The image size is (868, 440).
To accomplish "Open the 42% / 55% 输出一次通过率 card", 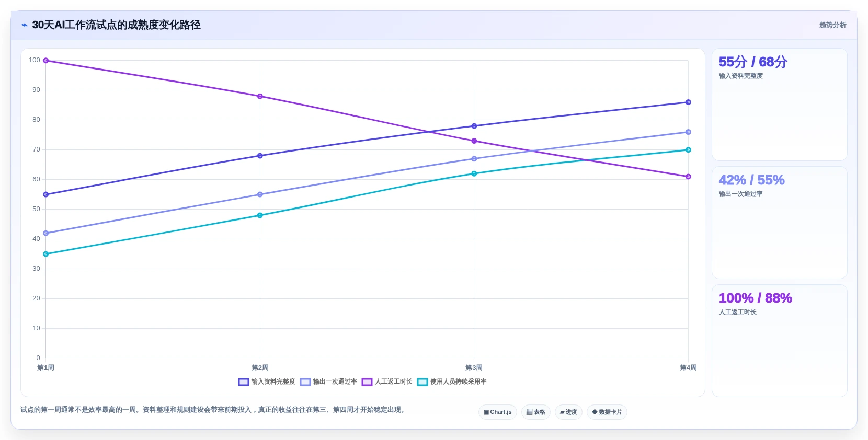I will coord(780,223).
